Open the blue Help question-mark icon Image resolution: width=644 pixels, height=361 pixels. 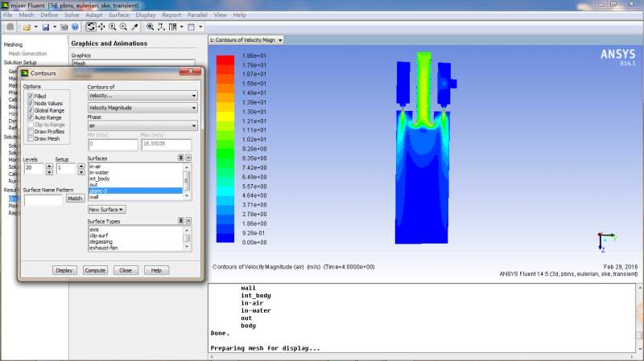(75, 27)
